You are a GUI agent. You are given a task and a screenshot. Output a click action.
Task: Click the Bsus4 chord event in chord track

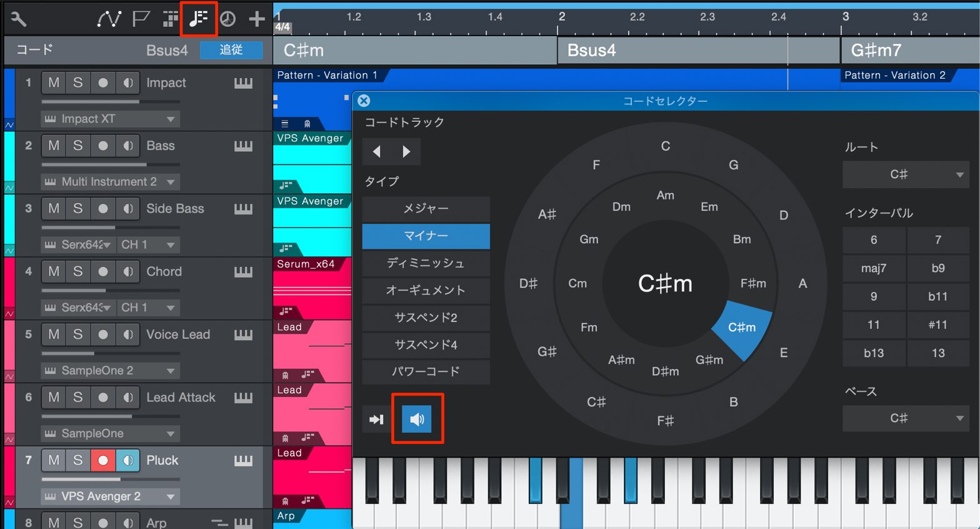[698, 50]
